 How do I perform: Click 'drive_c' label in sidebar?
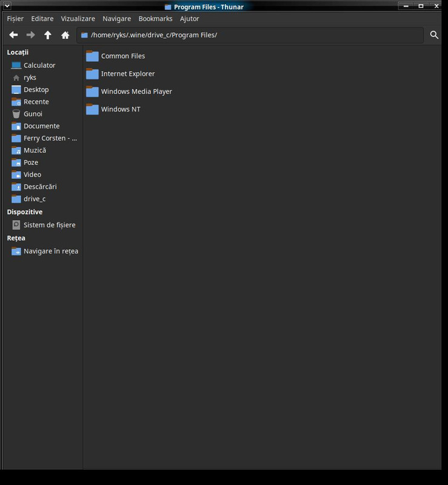pyautogui.click(x=35, y=199)
